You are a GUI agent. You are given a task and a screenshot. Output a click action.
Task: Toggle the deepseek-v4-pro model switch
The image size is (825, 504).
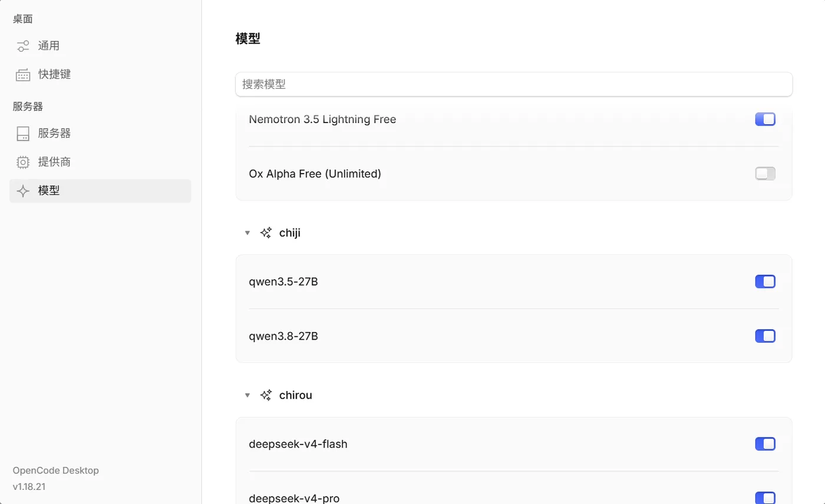[765, 498]
